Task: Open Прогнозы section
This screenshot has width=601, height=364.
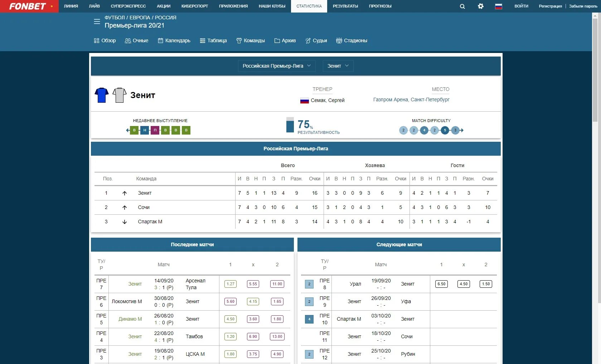Action: pos(380,6)
